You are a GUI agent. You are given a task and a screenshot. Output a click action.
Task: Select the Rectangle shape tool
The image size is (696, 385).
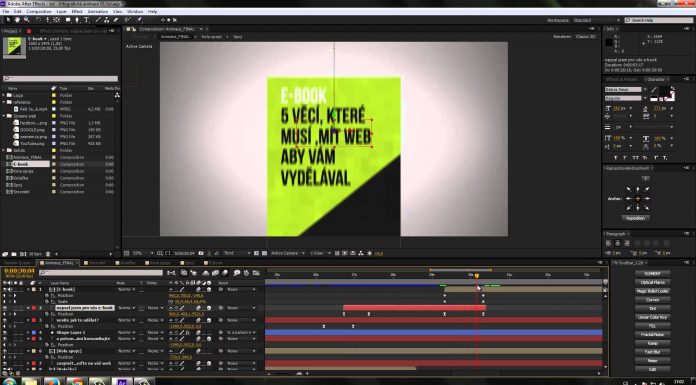(x=68, y=20)
